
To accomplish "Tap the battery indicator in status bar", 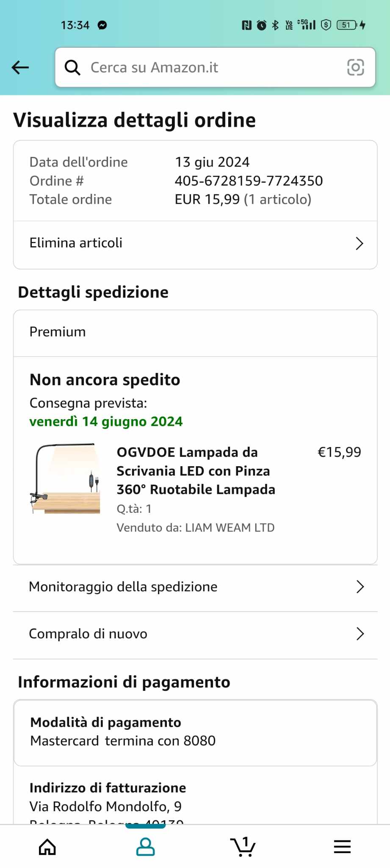I will point(347,25).
